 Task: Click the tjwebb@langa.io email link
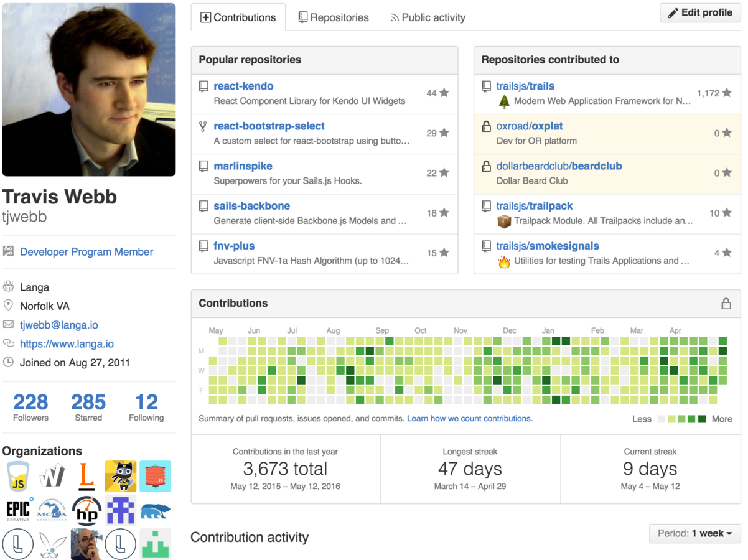[59, 325]
